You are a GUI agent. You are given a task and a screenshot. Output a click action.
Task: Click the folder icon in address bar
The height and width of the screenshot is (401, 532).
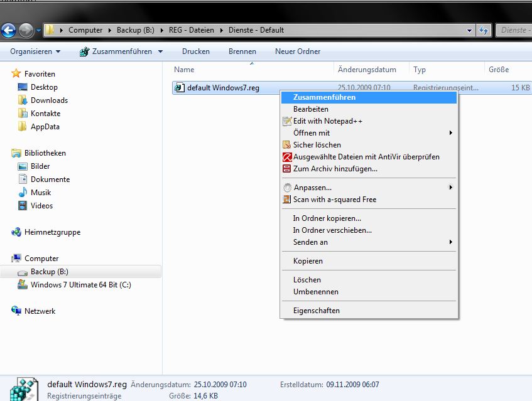50,30
